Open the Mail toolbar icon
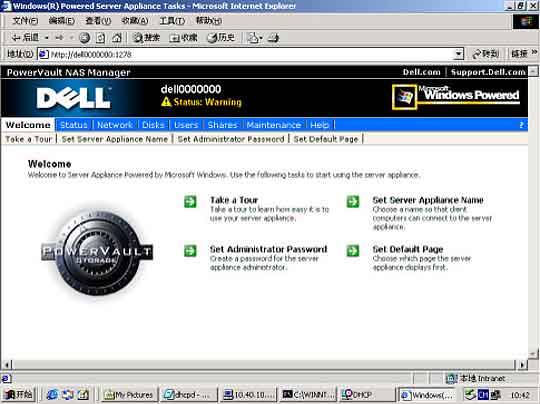Screen dimensions: 540x404 (253, 38)
